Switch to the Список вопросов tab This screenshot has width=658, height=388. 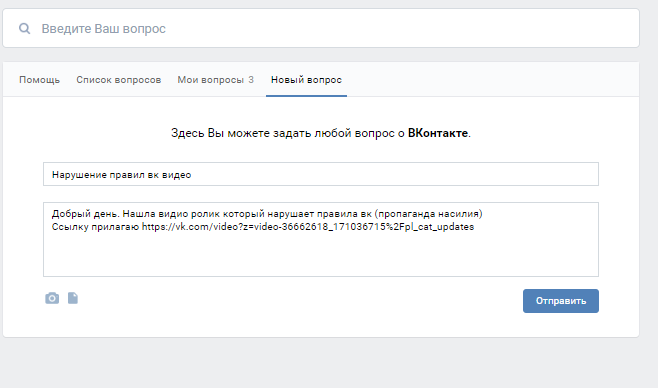click(119, 80)
